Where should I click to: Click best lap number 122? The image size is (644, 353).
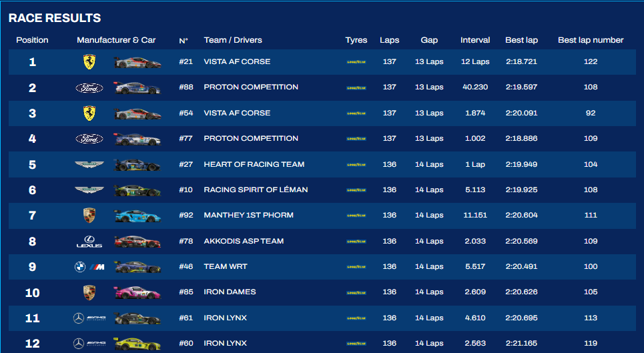pos(591,61)
